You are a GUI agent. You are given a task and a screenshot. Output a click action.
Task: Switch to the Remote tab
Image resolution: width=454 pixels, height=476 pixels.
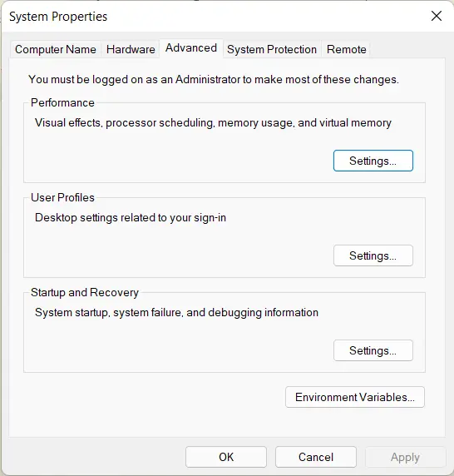(347, 49)
